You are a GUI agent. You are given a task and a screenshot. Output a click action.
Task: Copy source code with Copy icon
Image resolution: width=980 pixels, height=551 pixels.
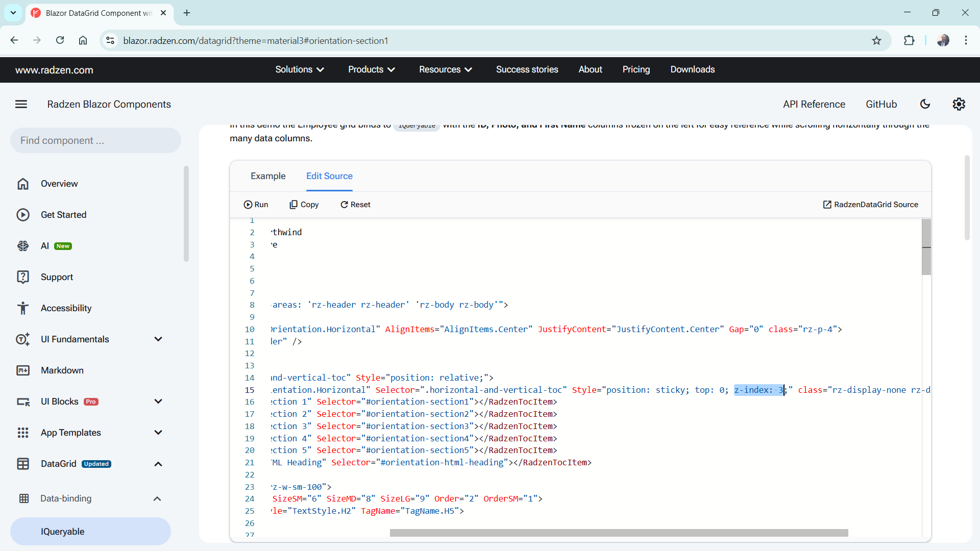click(x=304, y=205)
